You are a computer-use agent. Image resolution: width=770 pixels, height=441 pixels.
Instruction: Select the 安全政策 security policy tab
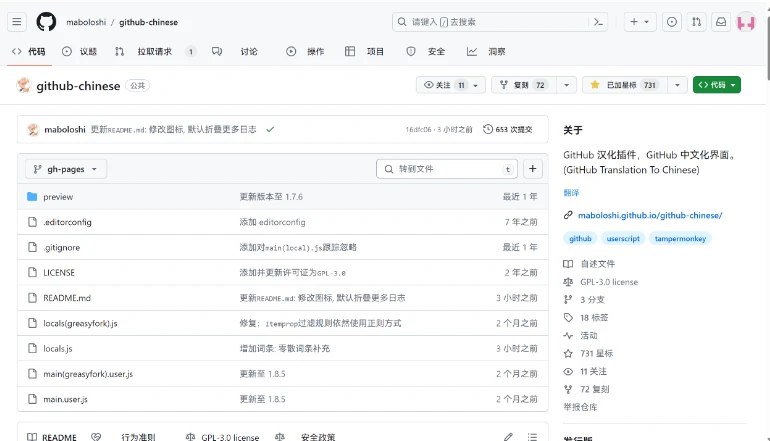(305, 437)
